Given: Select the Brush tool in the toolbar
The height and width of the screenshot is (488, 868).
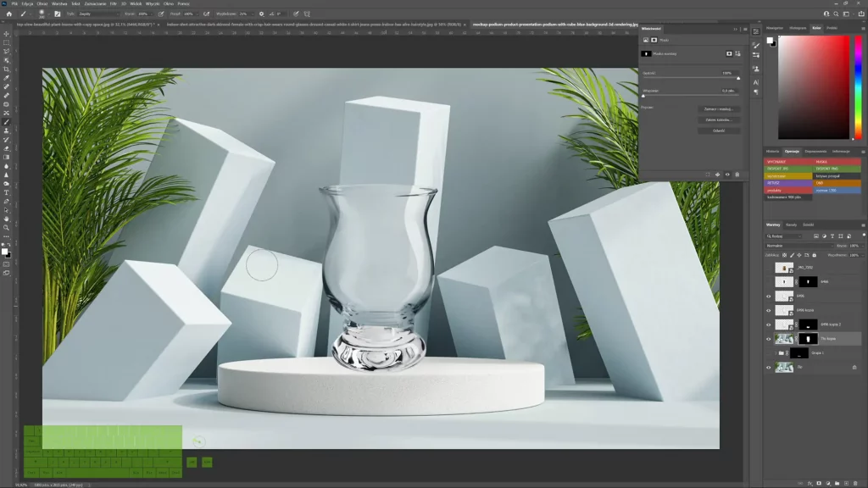Looking at the screenshot, I should coord(7,122).
